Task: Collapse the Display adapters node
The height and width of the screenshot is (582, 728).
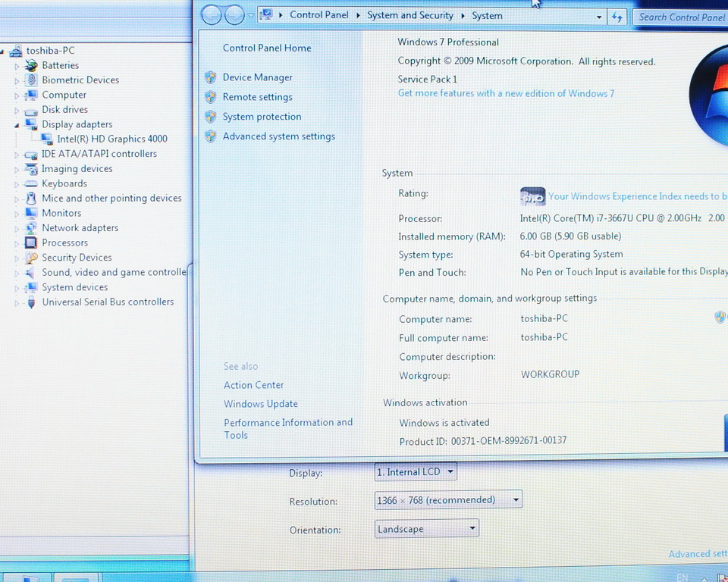Action: point(17,125)
